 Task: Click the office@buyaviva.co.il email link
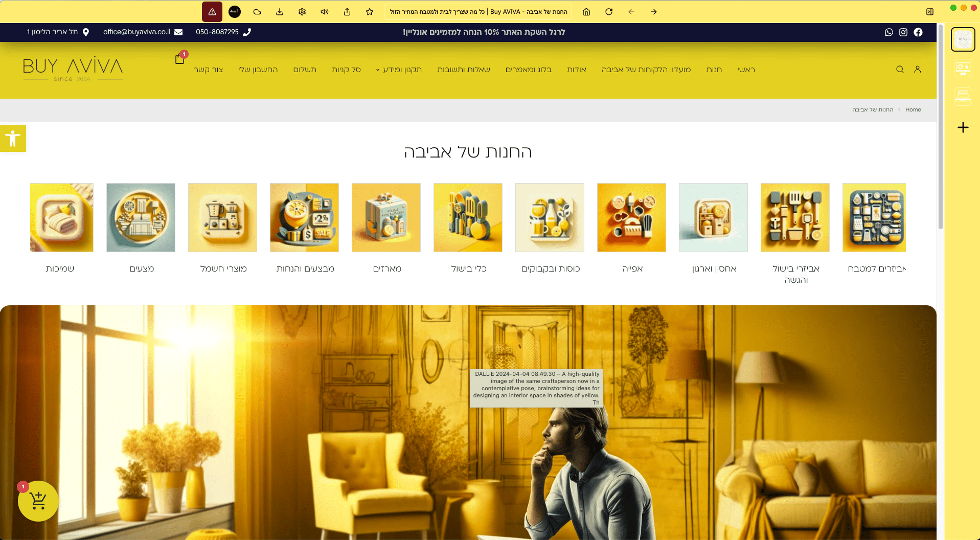click(x=136, y=32)
